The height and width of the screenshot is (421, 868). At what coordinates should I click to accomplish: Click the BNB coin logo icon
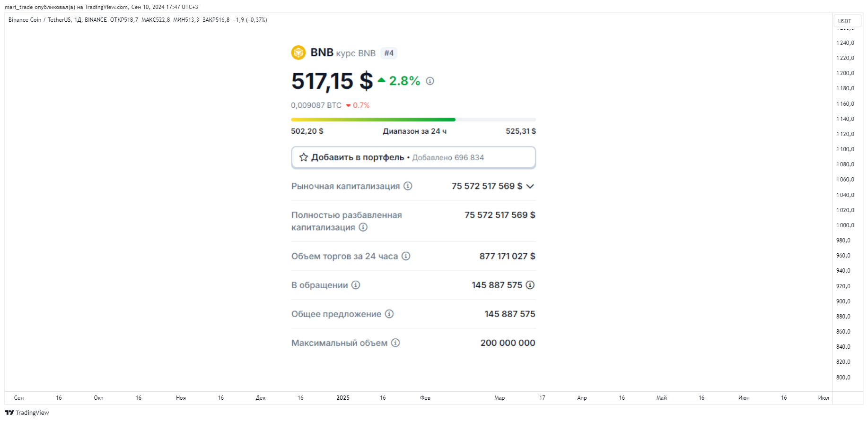pos(298,53)
